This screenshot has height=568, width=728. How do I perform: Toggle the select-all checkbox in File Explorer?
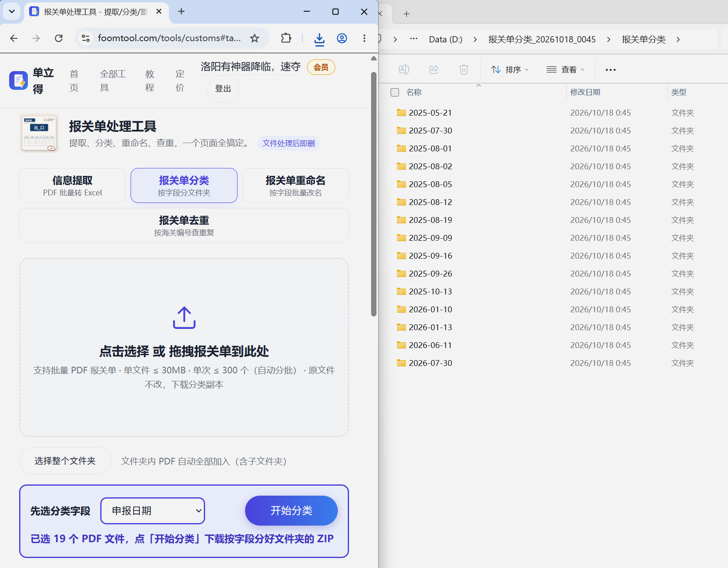click(395, 92)
